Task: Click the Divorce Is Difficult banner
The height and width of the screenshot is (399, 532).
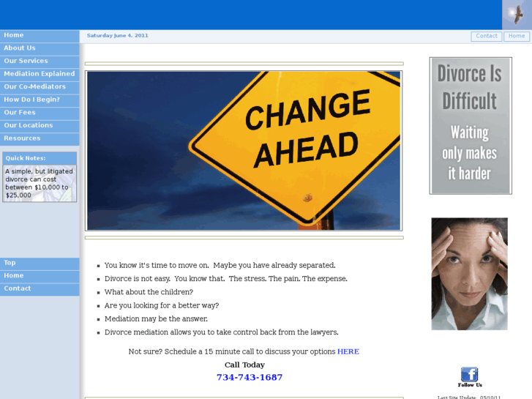Action: pyautogui.click(x=471, y=126)
